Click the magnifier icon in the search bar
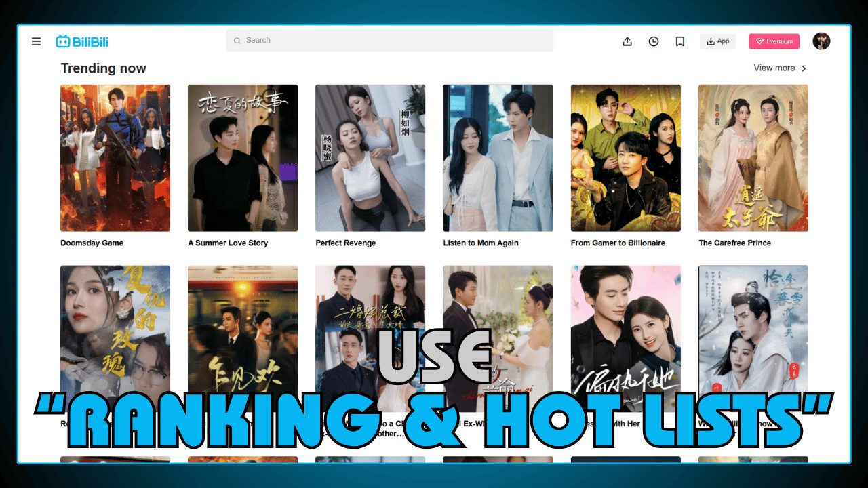868x488 pixels. click(x=237, y=41)
